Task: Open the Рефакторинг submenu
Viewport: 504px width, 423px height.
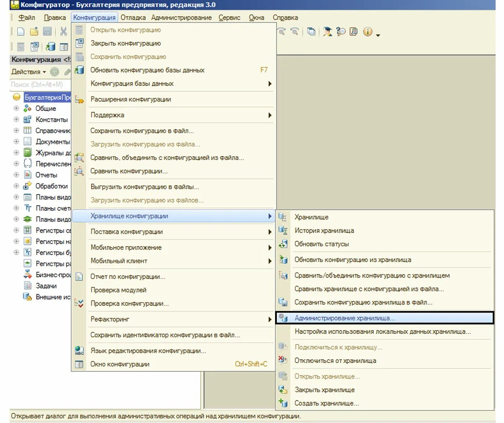Action: (173, 320)
